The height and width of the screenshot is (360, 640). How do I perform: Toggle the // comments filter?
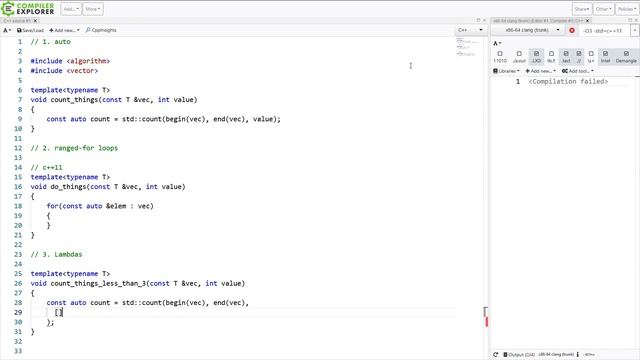pos(579,57)
